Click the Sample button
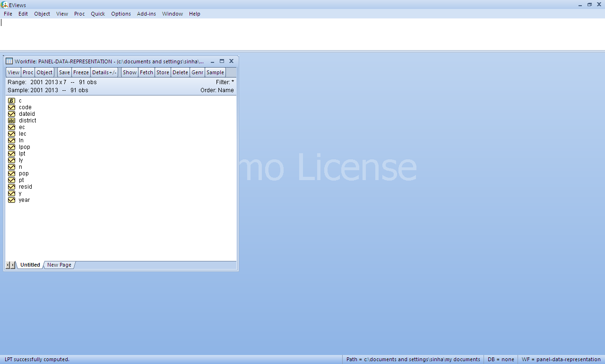The image size is (605, 364). click(x=215, y=72)
